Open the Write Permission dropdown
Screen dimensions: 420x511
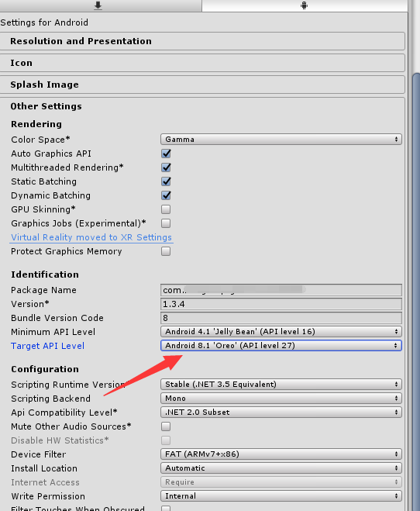(x=281, y=496)
